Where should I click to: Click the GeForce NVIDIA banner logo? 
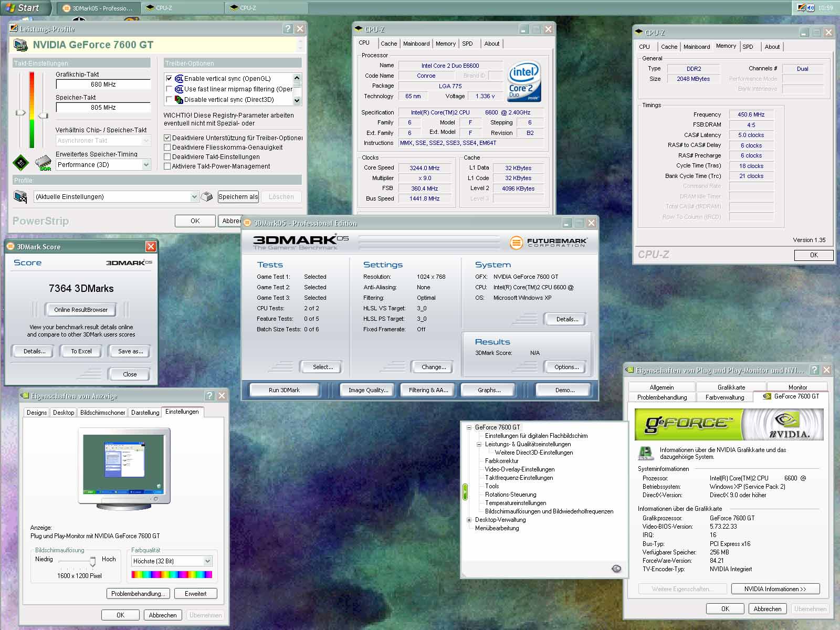point(729,424)
